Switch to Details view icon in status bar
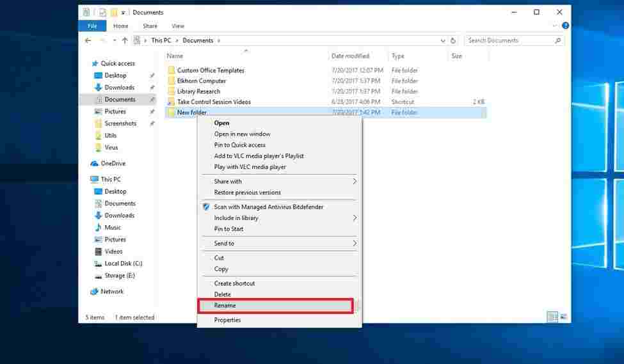 (552, 317)
